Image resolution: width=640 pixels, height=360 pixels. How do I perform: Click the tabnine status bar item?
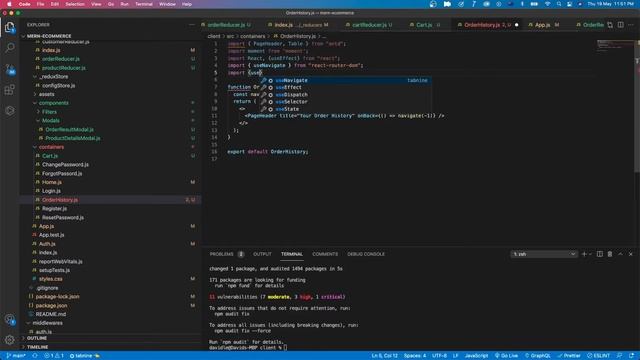click(84, 356)
